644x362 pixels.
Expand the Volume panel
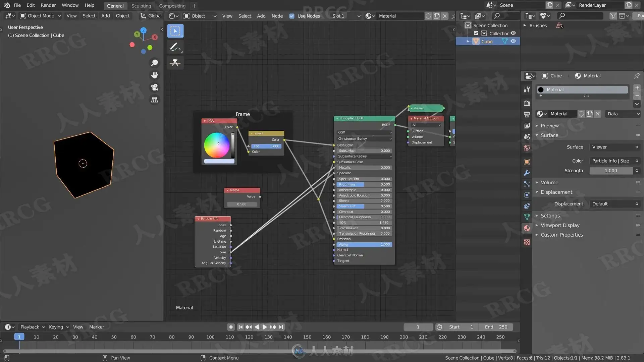tap(549, 182)
